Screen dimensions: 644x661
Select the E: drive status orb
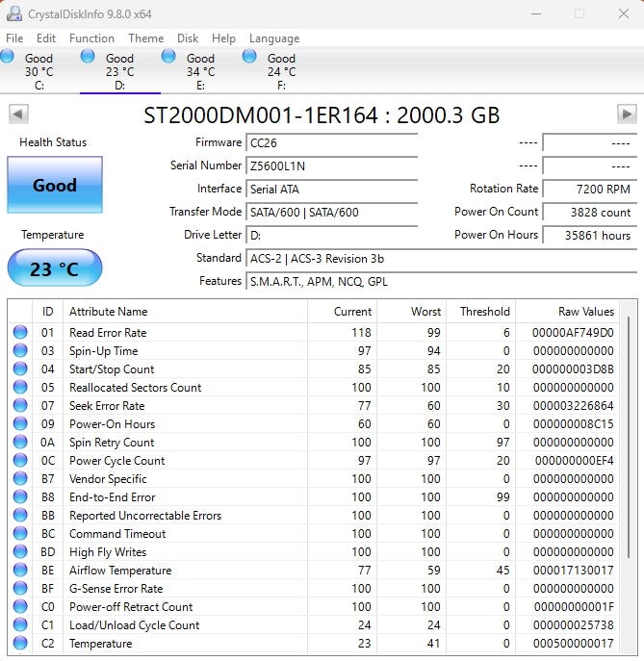[168, 56]
